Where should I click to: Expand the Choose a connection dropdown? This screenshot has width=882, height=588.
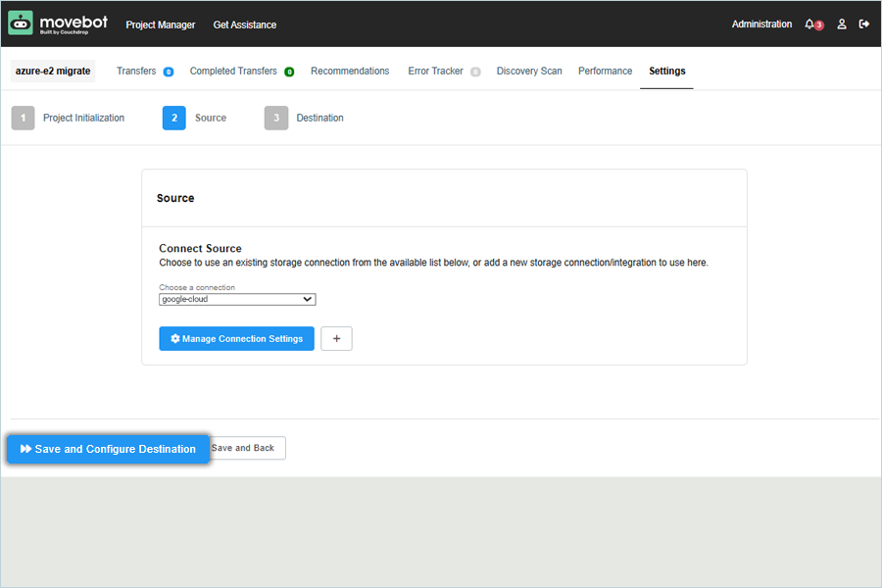(237, 300)
